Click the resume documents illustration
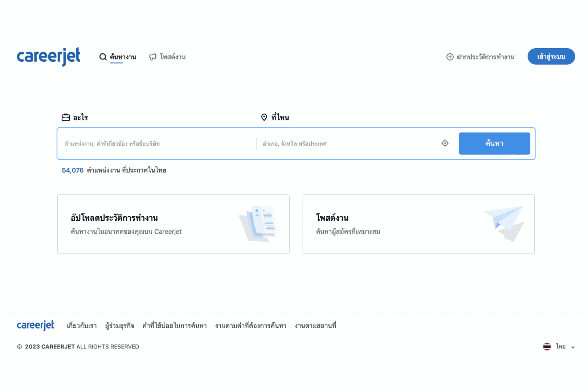The height and width of the screenshot is (392, 588). (x=258, y=224)
